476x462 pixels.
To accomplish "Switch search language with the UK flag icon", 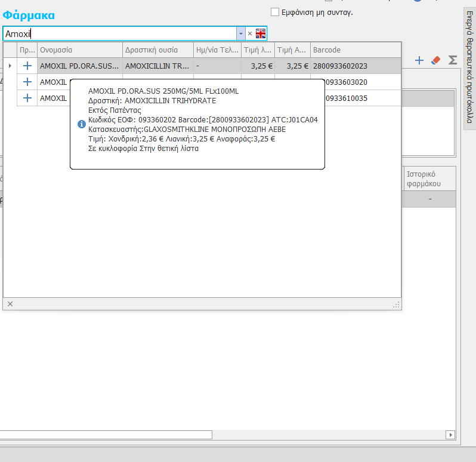I will [x=261, y=33].
